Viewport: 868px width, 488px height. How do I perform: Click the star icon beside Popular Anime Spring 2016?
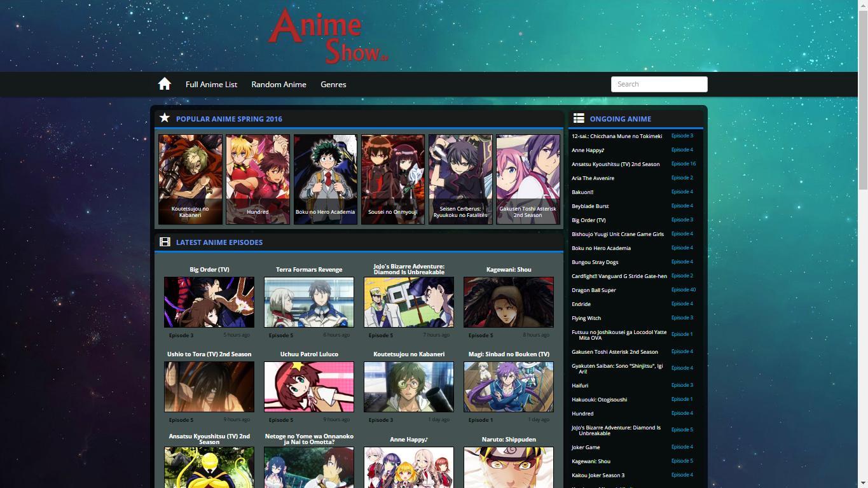165,117
